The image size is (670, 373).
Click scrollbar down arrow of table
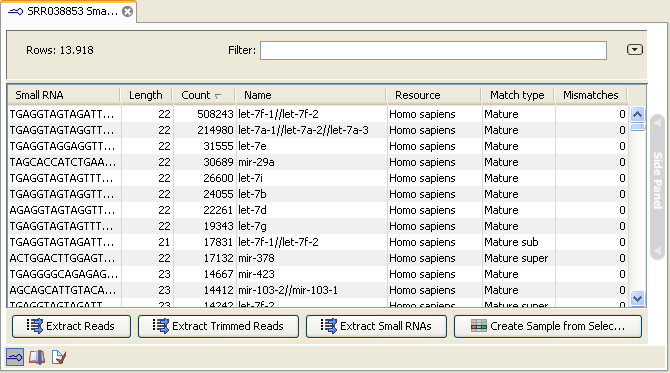637,298
